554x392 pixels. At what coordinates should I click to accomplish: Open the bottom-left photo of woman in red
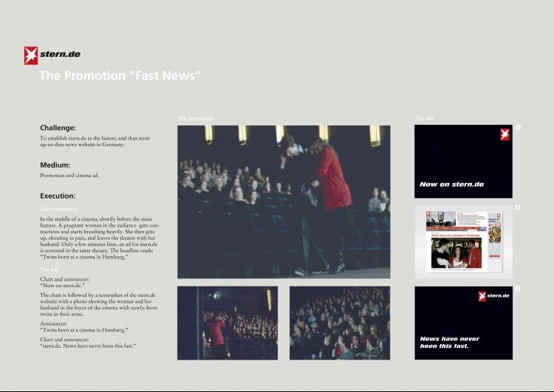[x=228, y=323]
